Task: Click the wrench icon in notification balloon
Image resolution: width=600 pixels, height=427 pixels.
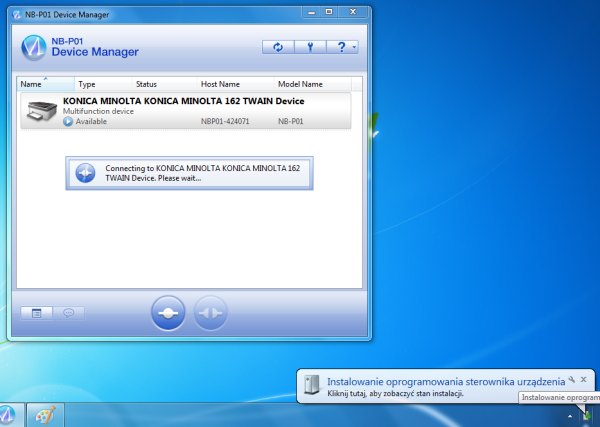Action: pos(572,380)
